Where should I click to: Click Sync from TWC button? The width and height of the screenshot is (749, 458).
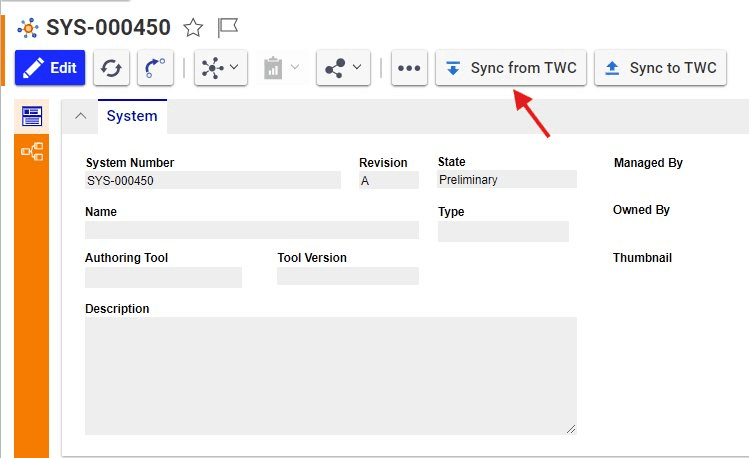(x=511, y=68)
